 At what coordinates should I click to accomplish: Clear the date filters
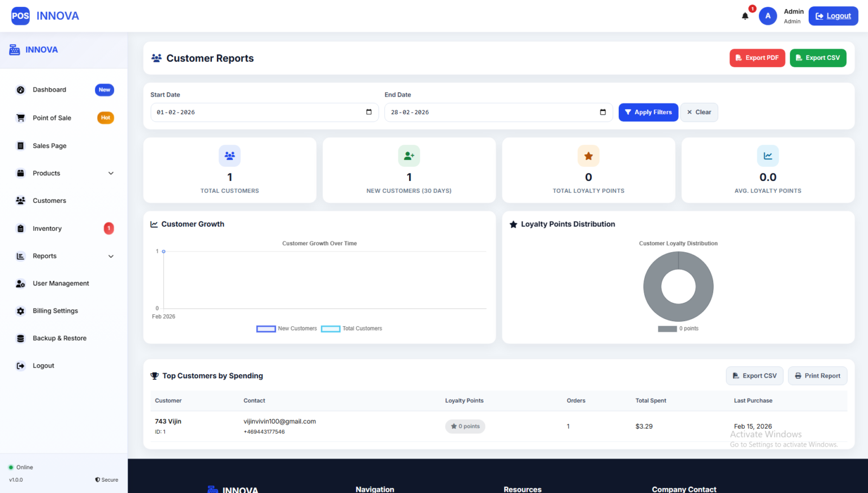(699, 112)
